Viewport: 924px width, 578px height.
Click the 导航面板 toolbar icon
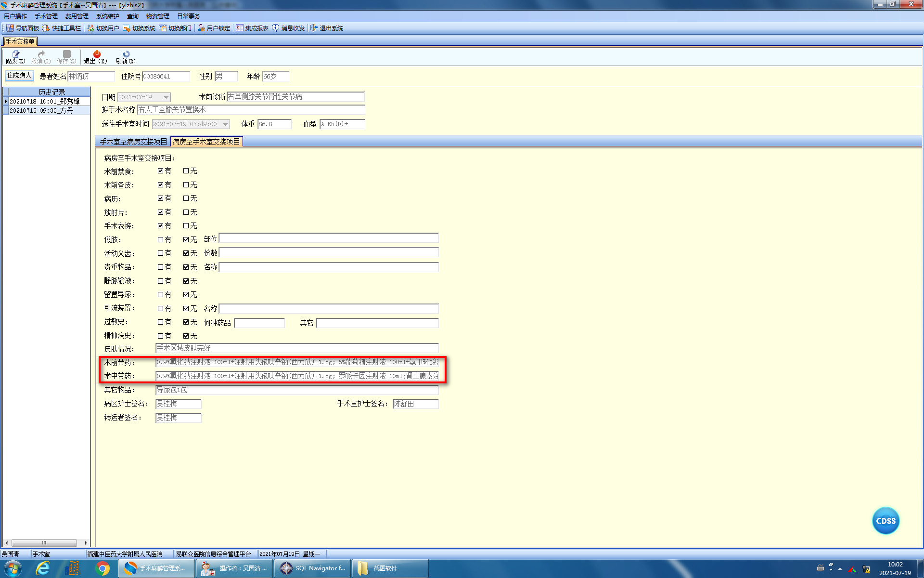coord(10,28)
